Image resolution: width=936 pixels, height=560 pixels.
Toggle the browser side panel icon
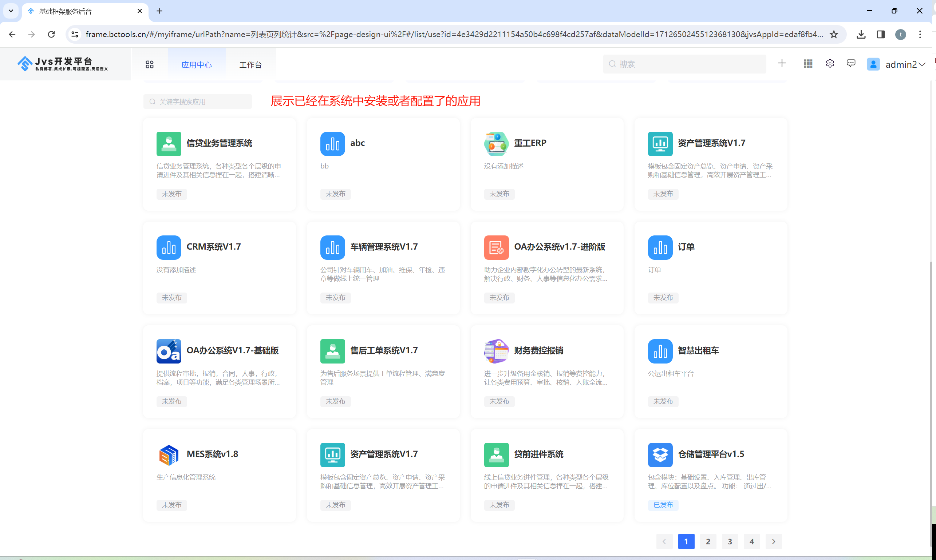pos(881,34)
